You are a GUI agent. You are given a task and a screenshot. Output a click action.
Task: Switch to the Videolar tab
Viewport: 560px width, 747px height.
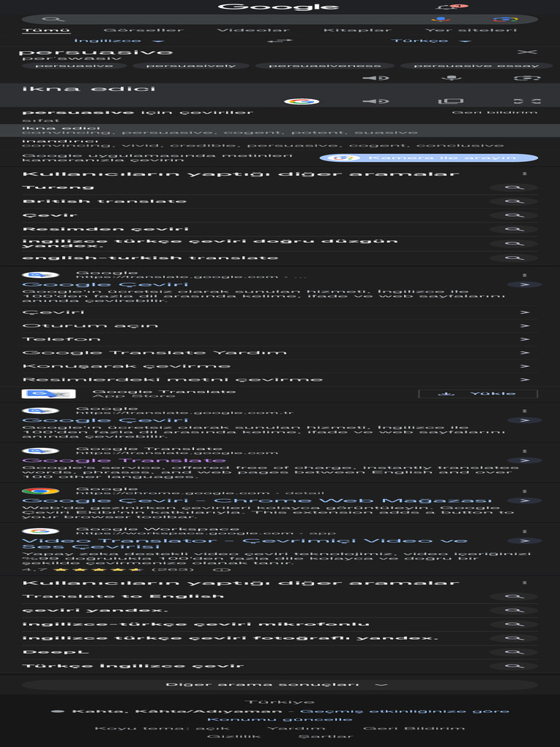tap(253, 30)
